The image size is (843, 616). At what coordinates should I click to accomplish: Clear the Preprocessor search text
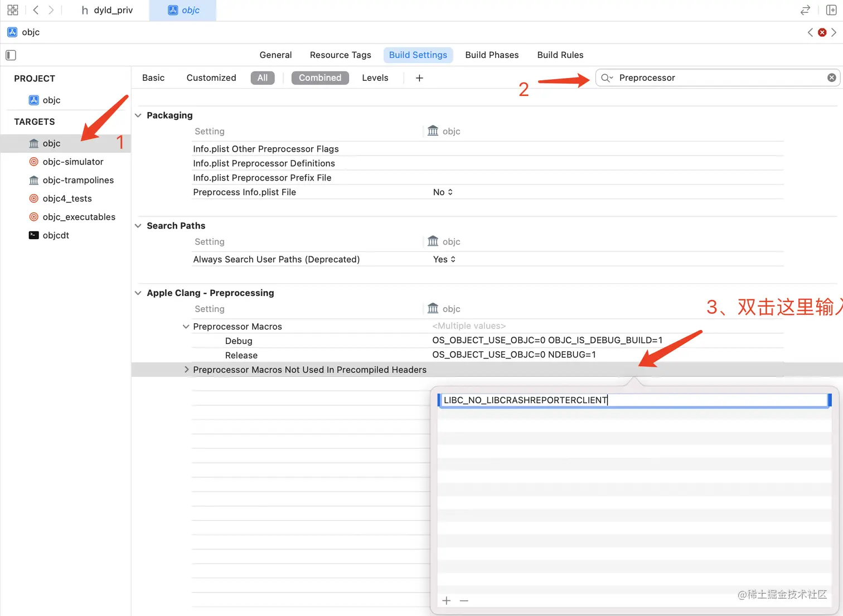pyautogui.click(x=831, y=77)
